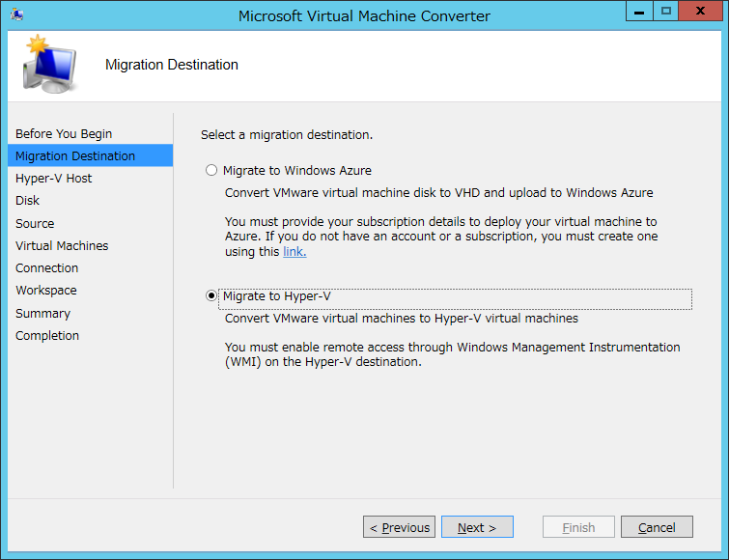Go to the Next wizard page

pyautogui.click(x=477, y=527)
